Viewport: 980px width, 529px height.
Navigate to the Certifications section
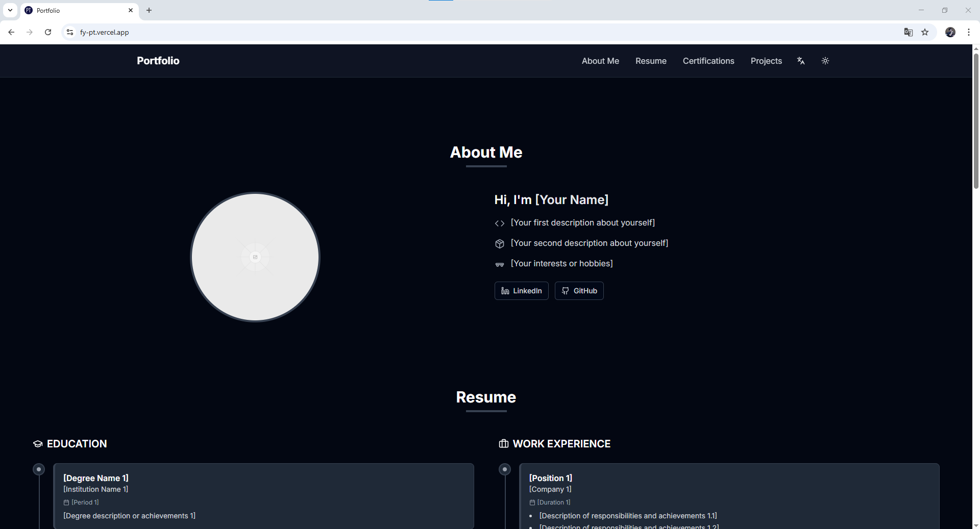click(708, 61)
